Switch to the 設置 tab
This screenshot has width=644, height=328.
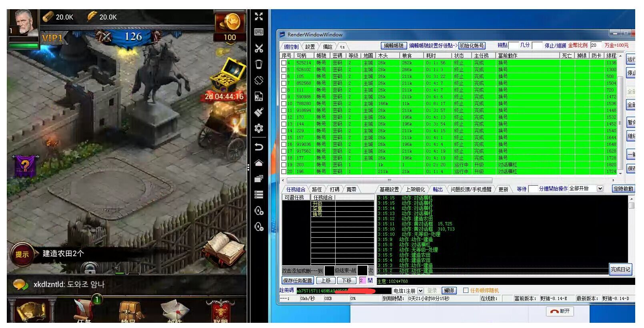310,47
